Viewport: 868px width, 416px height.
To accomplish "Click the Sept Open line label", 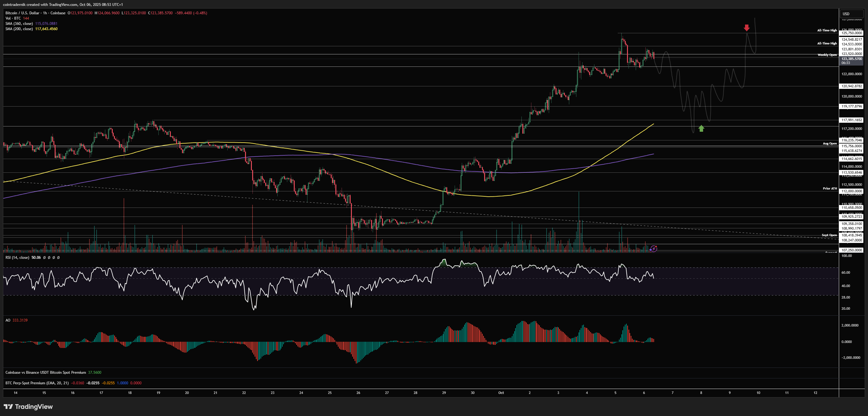I will point(829,235).
